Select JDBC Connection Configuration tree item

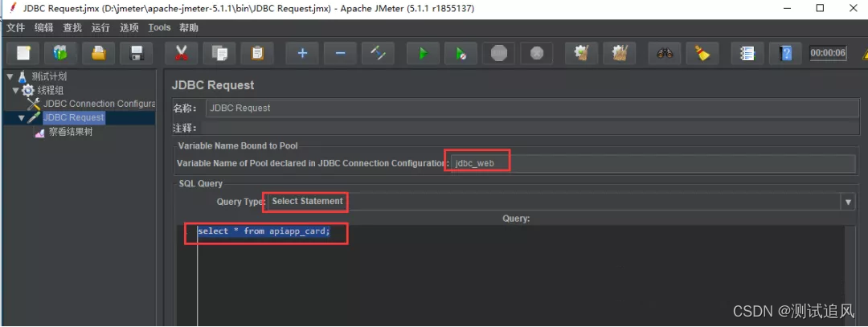click(100, 104)
